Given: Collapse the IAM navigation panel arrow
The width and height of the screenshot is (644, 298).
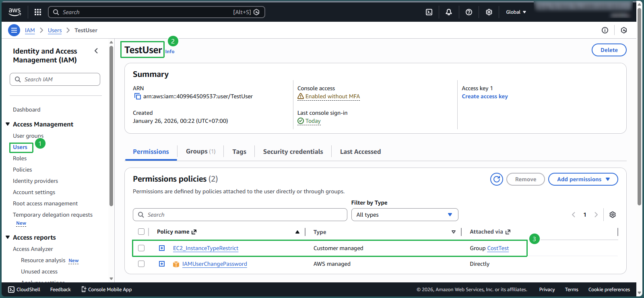Looking at the screenshot, I should 96,51.
